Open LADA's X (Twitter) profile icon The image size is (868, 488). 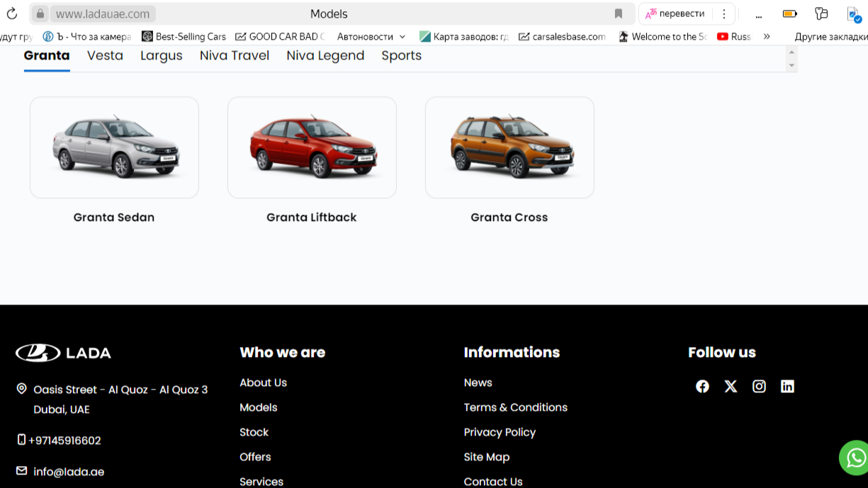(x=731, y=386)
